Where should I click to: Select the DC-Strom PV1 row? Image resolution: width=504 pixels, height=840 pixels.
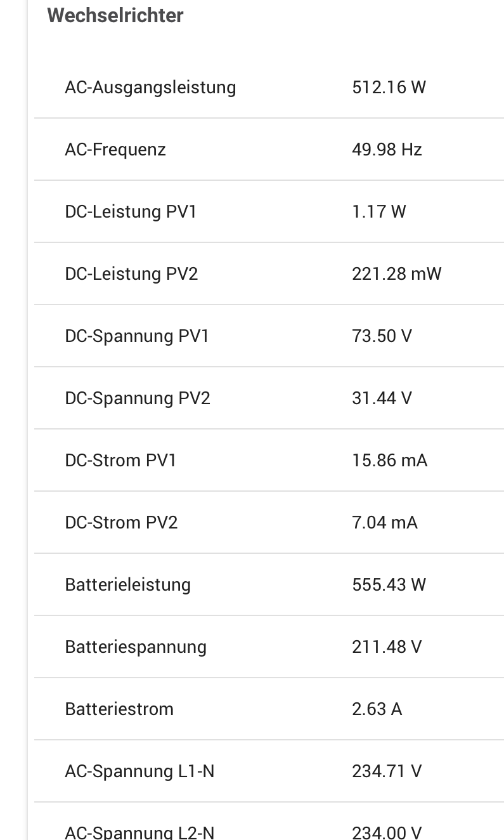click(269, 460)
